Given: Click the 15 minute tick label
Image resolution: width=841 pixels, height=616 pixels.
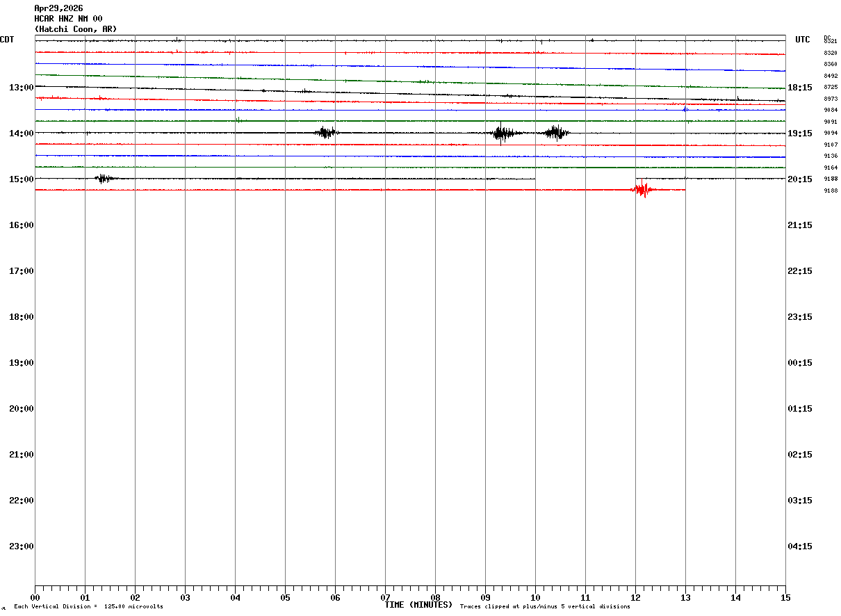Looking at the screenshot, I should (x=785, y=597).
